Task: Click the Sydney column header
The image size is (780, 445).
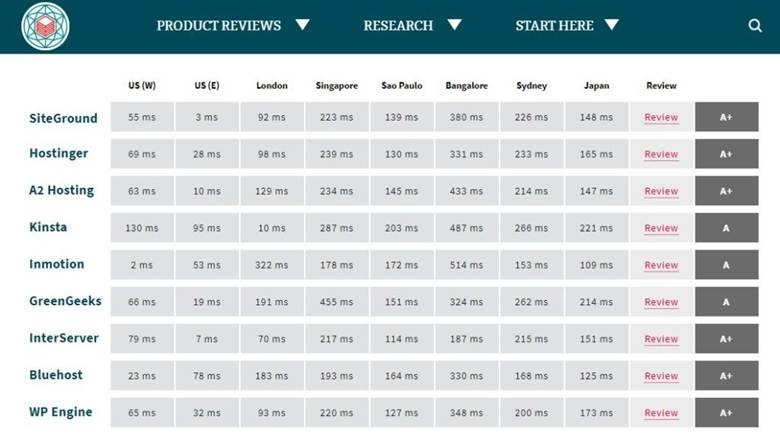Action: point(531,86)
